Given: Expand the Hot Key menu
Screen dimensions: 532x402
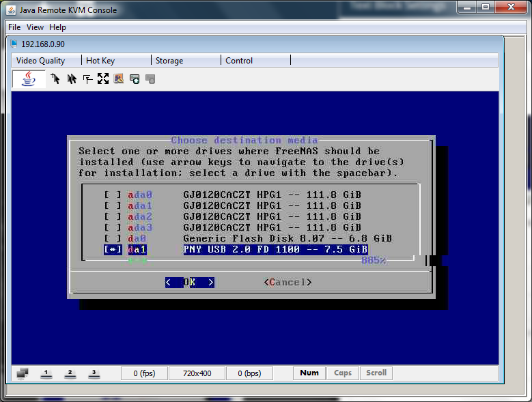Looking at the screenshot, I should (x=100, y=61).
